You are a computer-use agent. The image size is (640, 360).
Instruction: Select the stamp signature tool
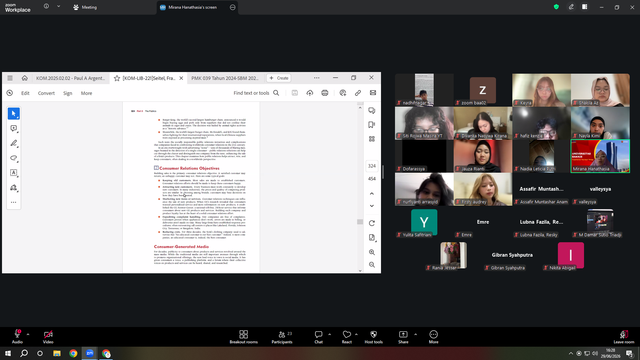pos(13,188)
